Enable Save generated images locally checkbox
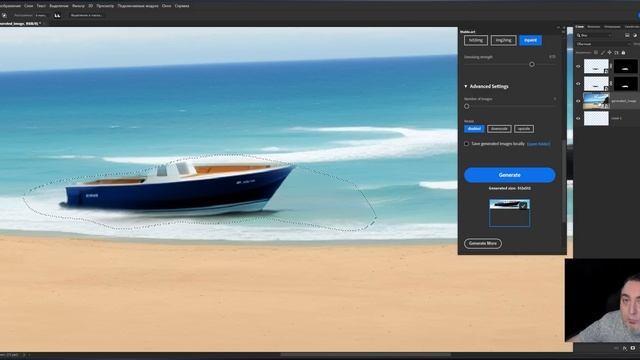The height and width of the screenshot is (360, 640). [x=466, y=144]
